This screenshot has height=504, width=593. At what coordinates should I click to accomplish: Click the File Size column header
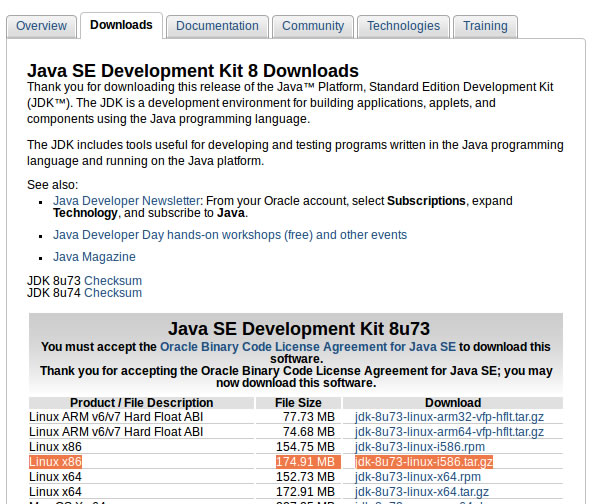pos(298,403)
